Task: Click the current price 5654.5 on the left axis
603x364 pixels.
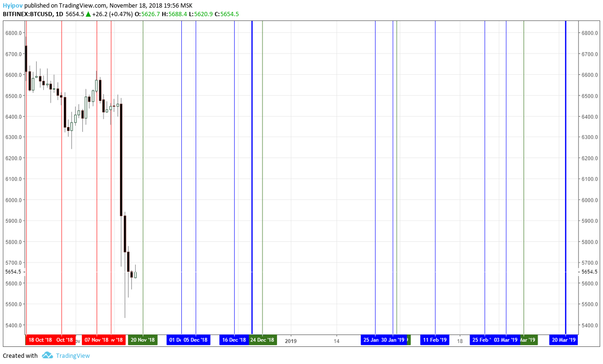Action: tap(13, 272)
